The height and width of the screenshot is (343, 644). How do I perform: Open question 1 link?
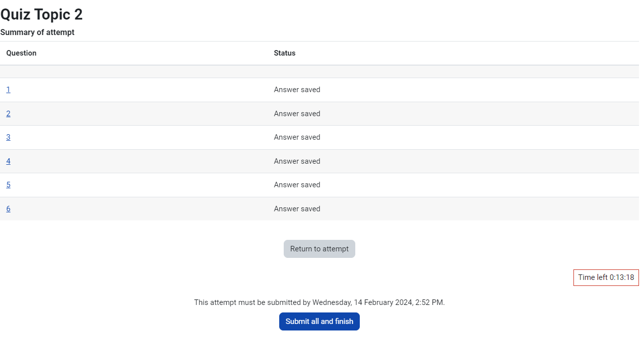(x=8, y=90)
